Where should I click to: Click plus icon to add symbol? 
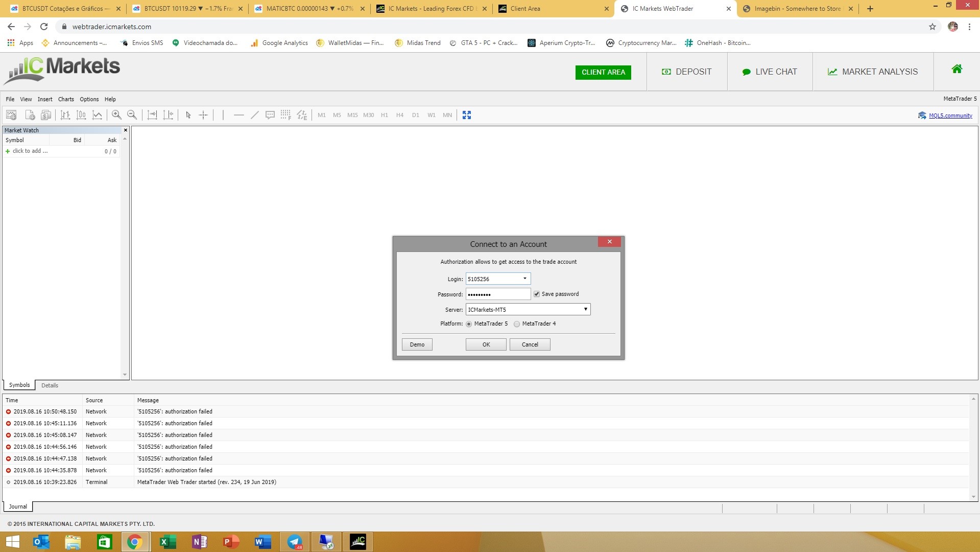coord(8,151)
